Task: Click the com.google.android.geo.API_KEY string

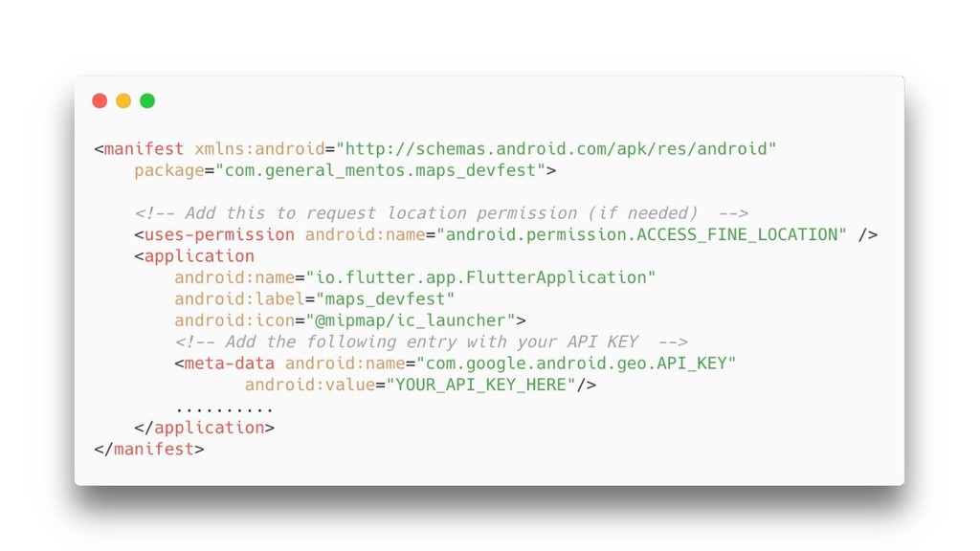Action: (576, 364)
